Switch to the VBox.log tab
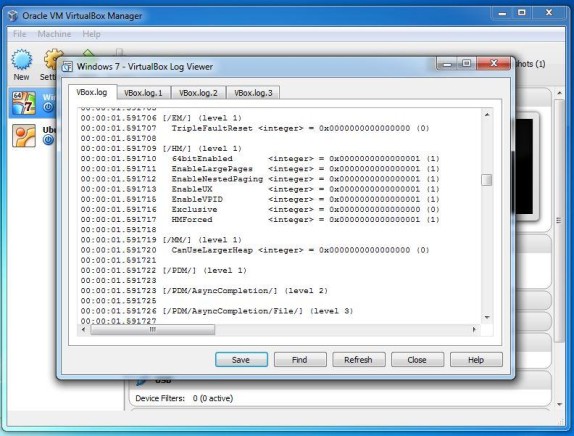 pos(92,92)
